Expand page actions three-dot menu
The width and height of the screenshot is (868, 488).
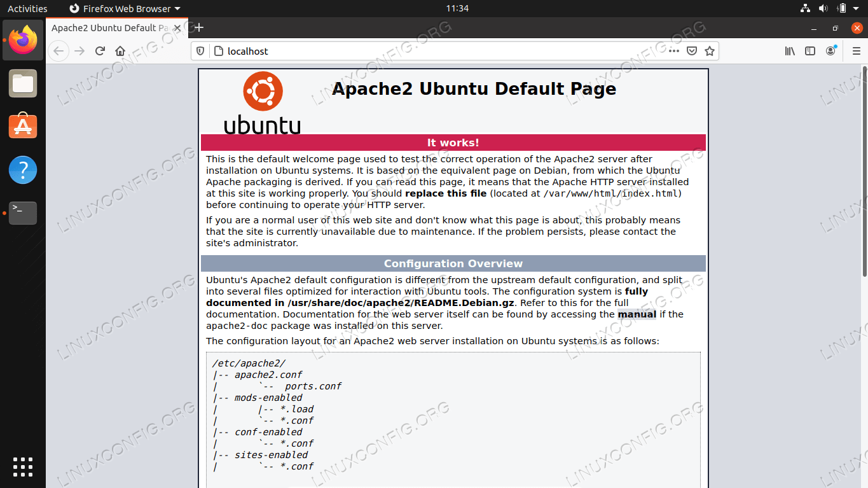click(x=674, y=51)
